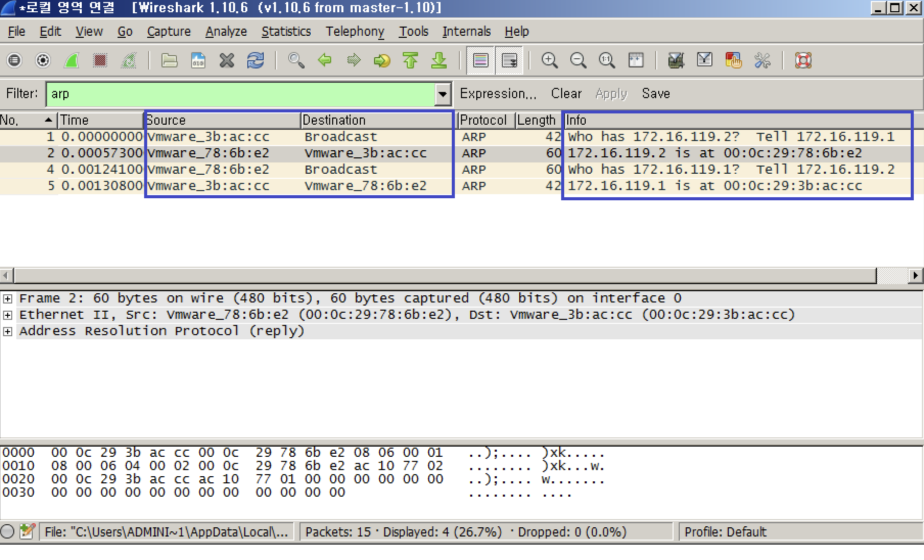924x560 pixels.
Task: Clear the display filter
Action: 566,94
